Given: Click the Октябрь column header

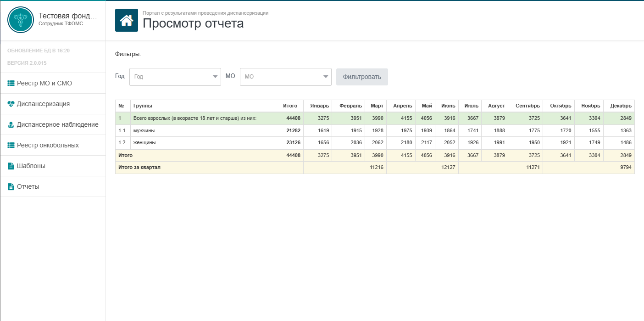Looking at the screenshot, I should click(x=559, y=106).
